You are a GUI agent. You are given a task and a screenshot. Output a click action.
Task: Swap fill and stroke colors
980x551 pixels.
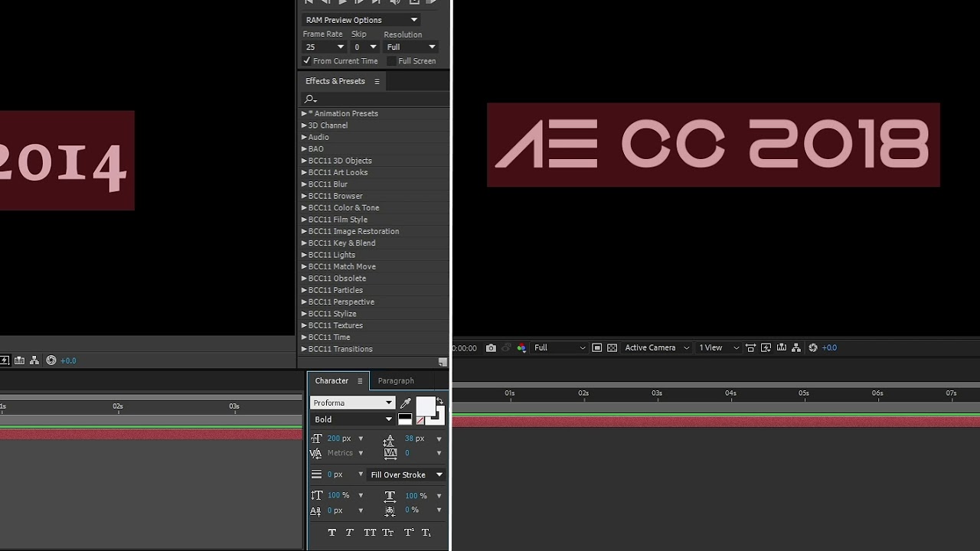point(439,400)
